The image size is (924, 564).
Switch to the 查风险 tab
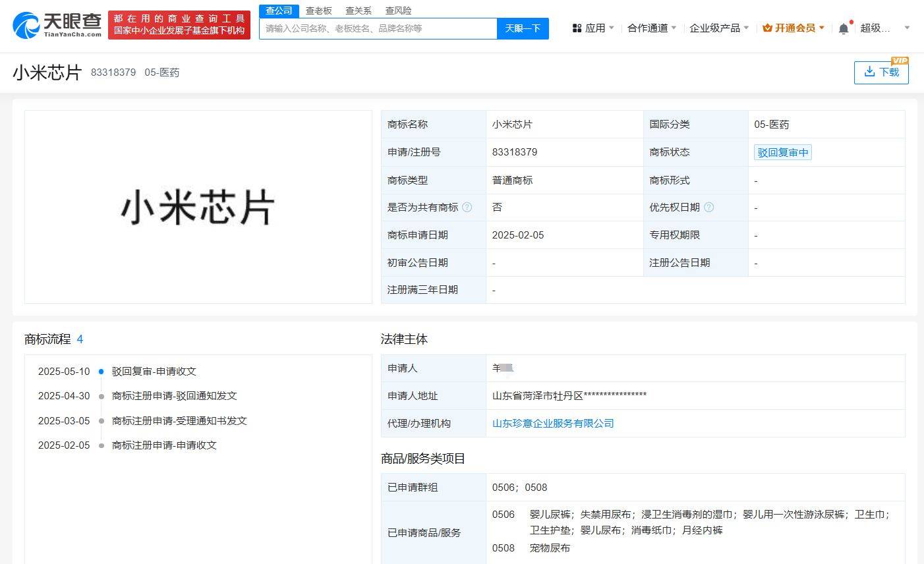click(398, 11)
